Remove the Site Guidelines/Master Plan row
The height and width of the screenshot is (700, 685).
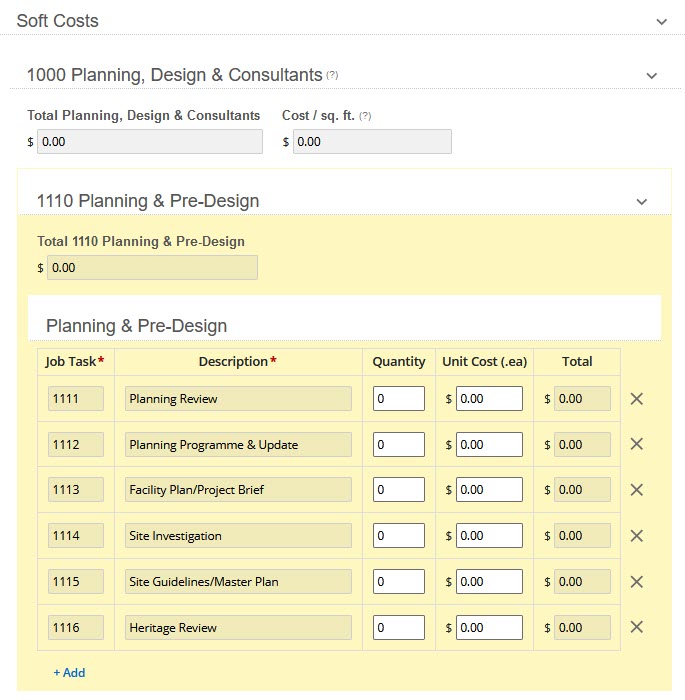click(x=636, y=582)
